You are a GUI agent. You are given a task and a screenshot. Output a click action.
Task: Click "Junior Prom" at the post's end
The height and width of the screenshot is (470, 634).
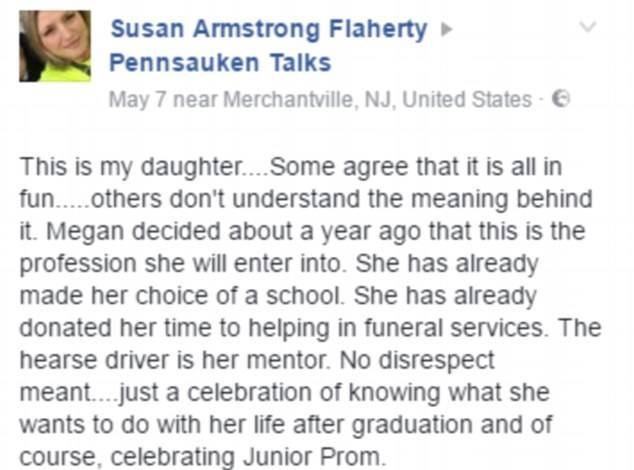[312, 457]
